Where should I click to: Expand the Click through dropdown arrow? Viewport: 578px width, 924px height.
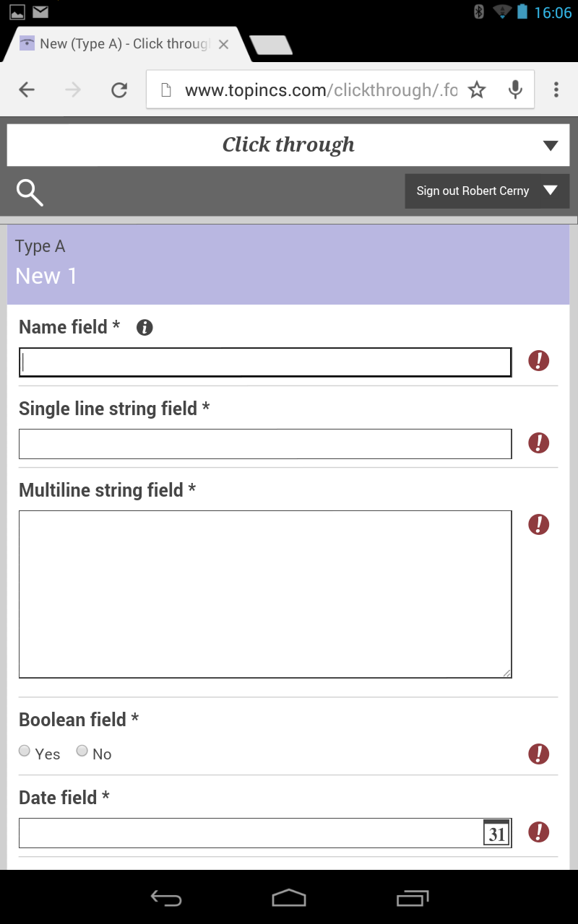[551, 146]
